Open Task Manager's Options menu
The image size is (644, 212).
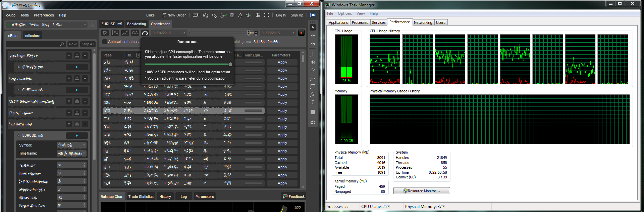click(x=345, y=13)
